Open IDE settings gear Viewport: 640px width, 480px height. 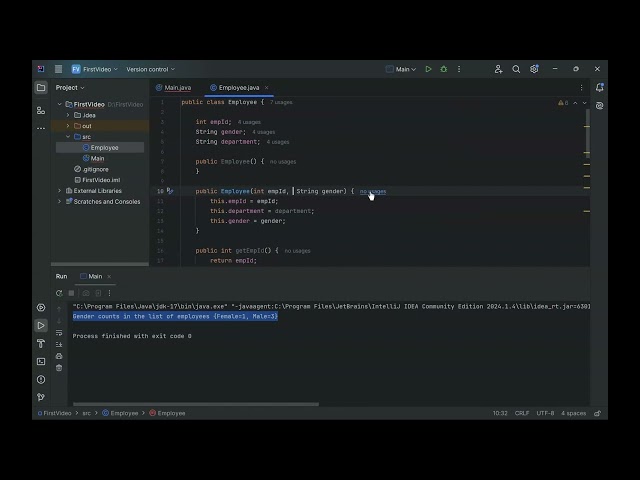coord(534,69)
